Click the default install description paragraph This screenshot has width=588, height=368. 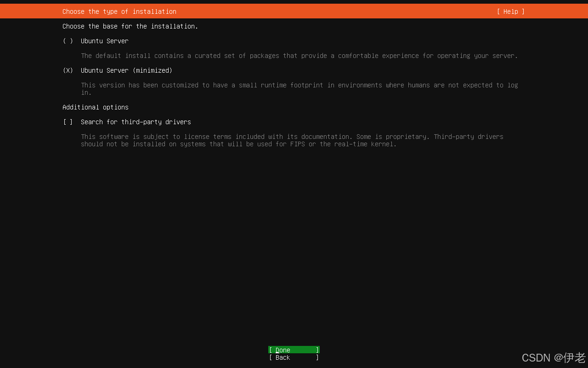coord(299,56)
